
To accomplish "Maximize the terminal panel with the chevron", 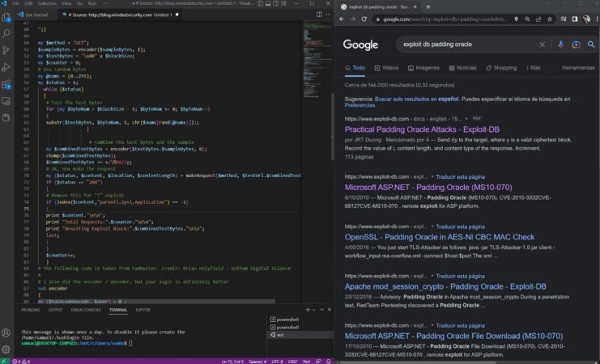I will point(321,310).
